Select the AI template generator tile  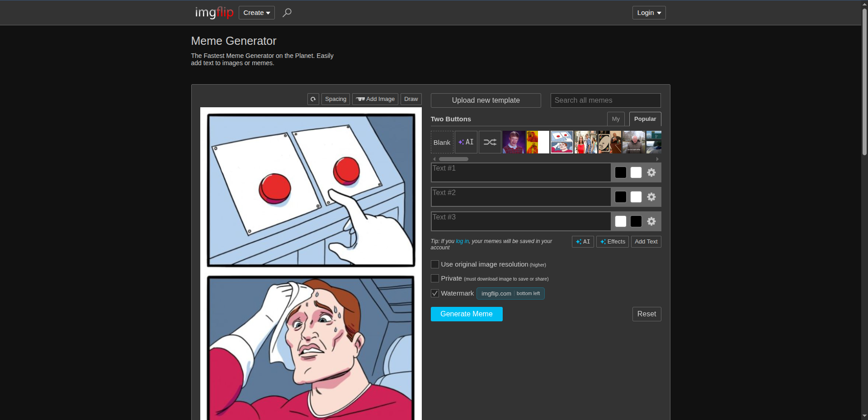pos(466,142)
